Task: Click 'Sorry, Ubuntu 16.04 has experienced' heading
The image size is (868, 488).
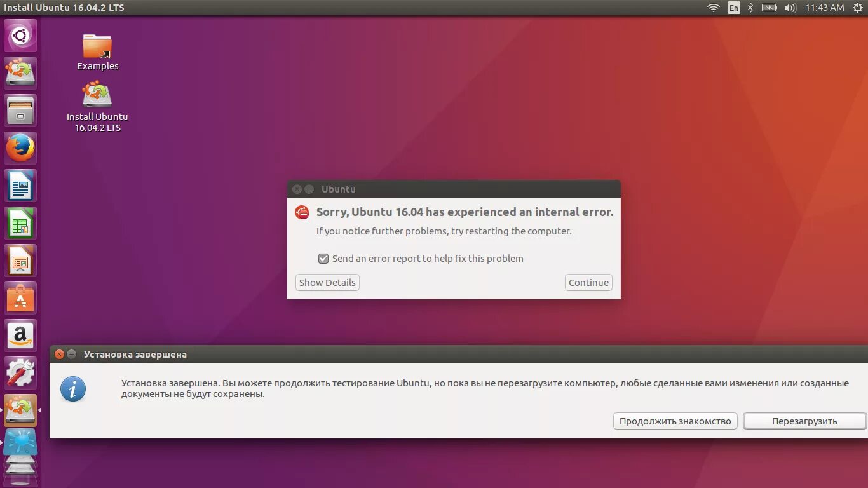Action: 465,212
